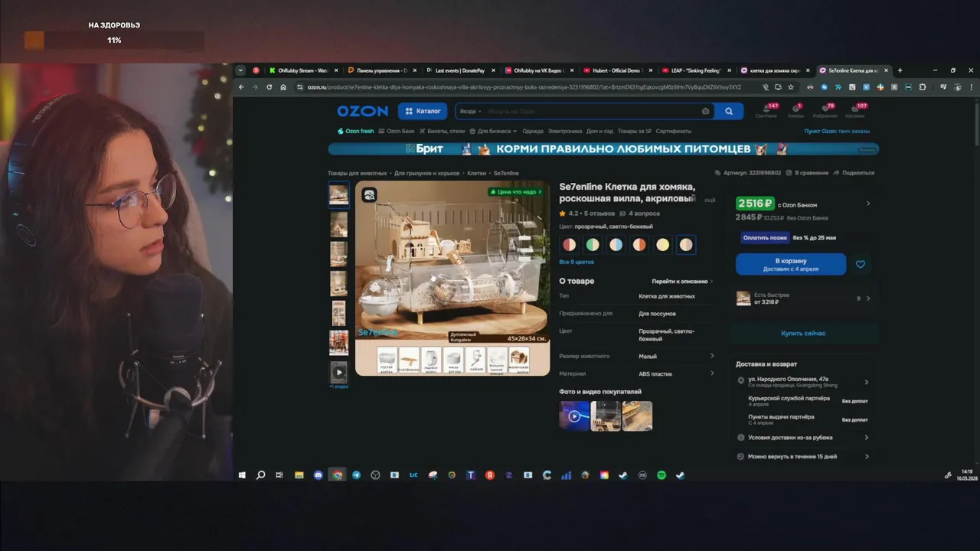Expand the Есть быстрее offers row
Screen dimensions: 980x551
pos(804,298)
